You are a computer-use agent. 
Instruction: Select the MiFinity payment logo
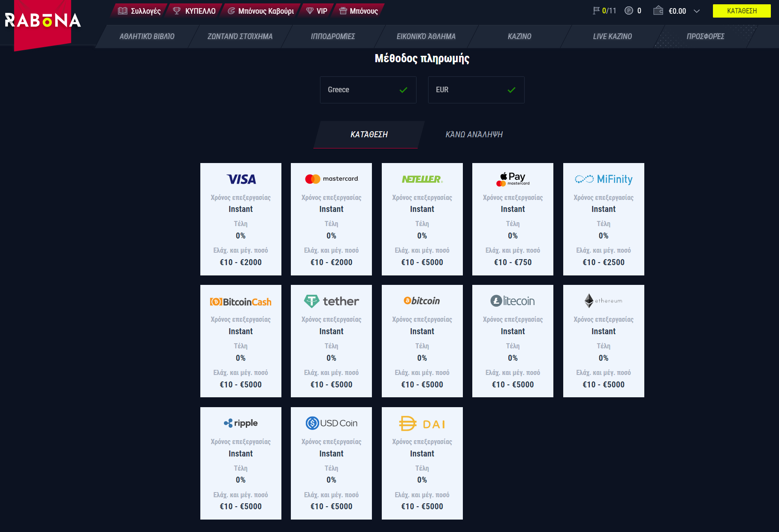coord(604,179)
